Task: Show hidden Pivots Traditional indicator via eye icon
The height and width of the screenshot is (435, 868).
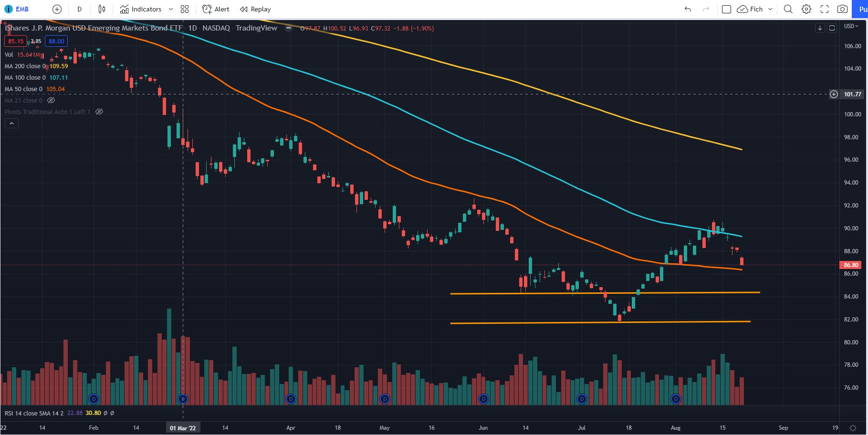Action: coord(99,112)
